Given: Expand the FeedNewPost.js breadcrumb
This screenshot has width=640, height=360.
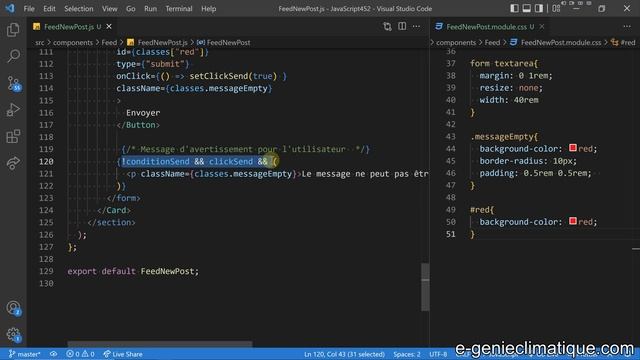Looking at the screenshot, I should click(x=157, y=42).
